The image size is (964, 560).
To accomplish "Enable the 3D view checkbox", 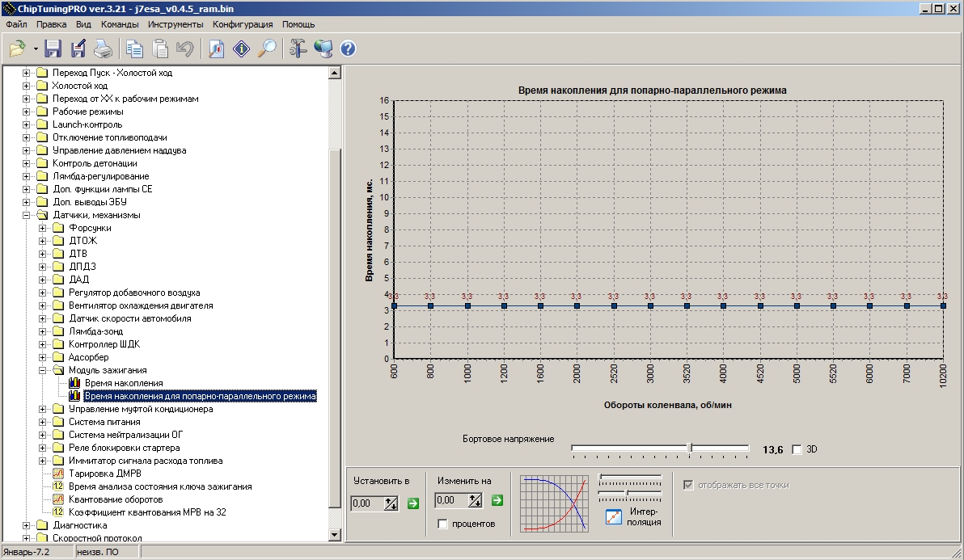I will [797, 449].
